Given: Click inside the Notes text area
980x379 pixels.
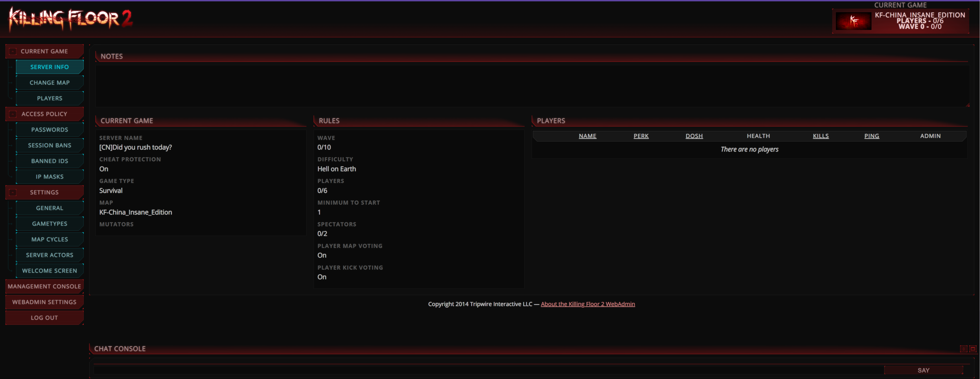Looking at the screenshot, I should 531,86.
